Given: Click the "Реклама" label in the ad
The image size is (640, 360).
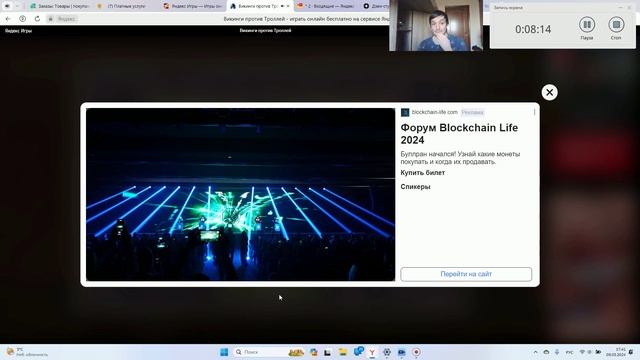Looking at the screenshot, I should (x=472, y=112).
